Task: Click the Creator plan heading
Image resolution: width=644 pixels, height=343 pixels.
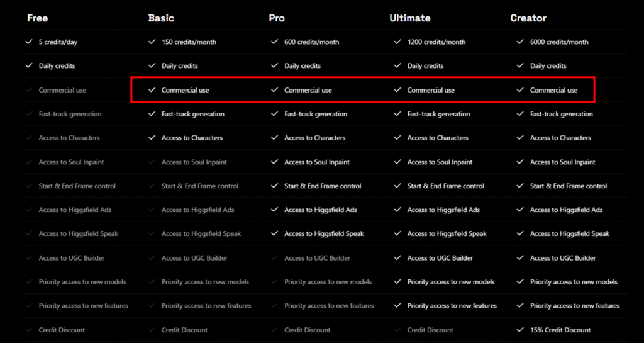Action: (528, 18)
